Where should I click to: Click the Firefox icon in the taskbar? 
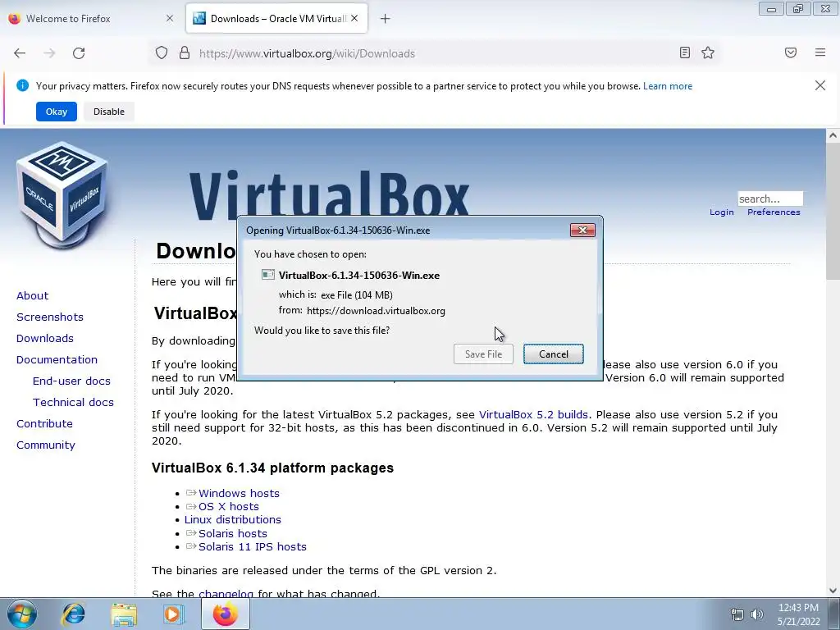click(x=225, y=614)
